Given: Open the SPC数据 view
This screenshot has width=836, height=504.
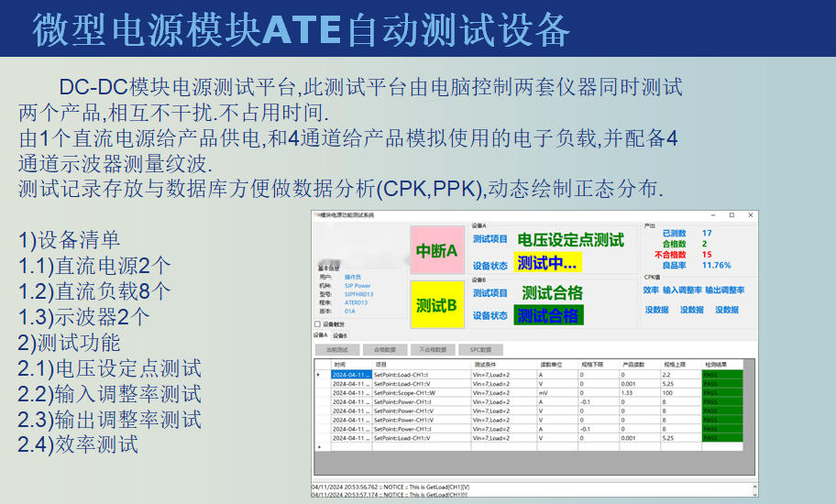Looking at the screenshot, I should (480, 349).
